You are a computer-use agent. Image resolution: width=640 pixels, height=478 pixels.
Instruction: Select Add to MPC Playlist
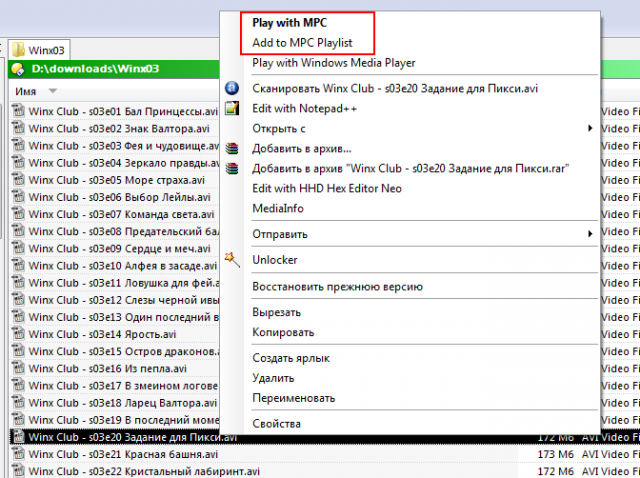pyautogui.click(x=302, y=43)
